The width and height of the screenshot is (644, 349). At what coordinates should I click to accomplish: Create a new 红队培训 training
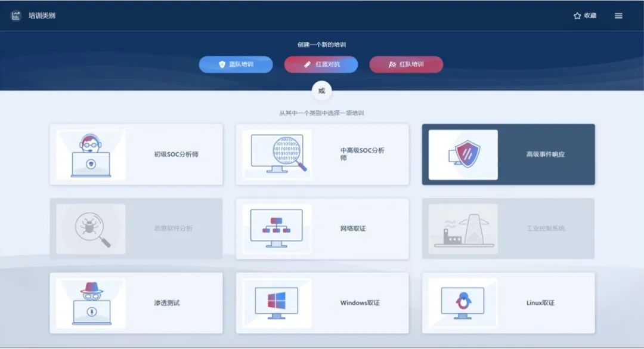(x=406, y=64)
